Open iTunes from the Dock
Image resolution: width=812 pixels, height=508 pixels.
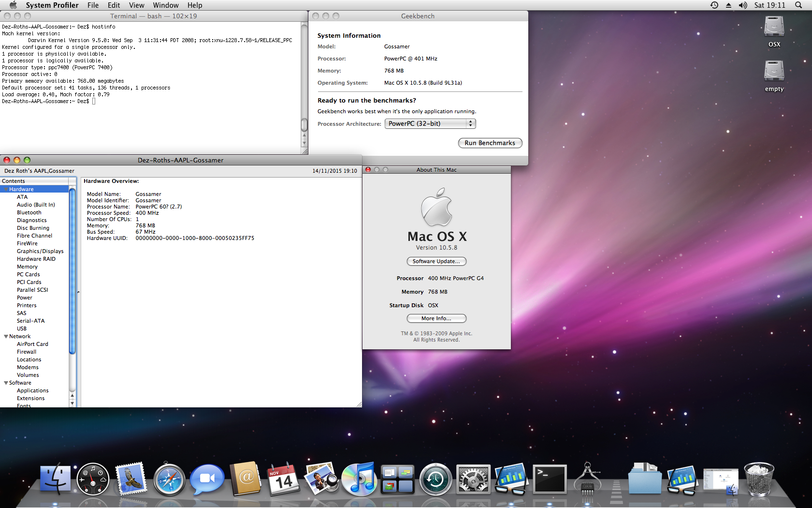(x=359, y=479)
